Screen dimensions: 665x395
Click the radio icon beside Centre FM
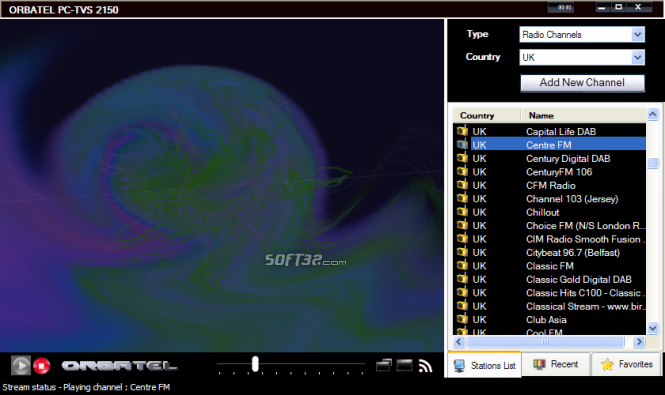pyautogui.click(x=462, y=144)
